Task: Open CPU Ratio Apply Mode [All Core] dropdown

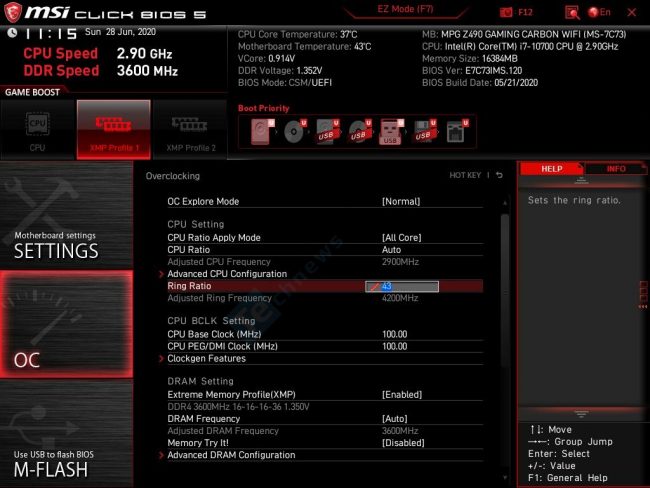Action: [x=401, y=238]
